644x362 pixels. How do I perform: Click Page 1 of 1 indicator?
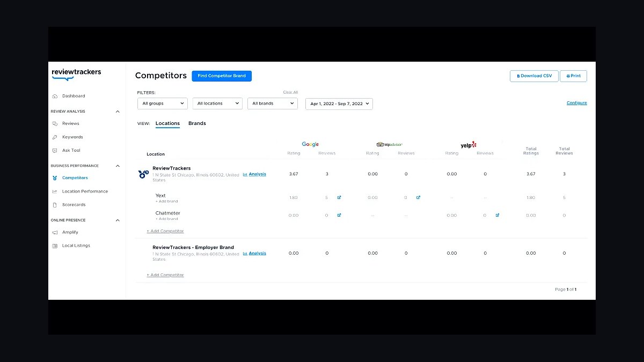pos(566,290)
